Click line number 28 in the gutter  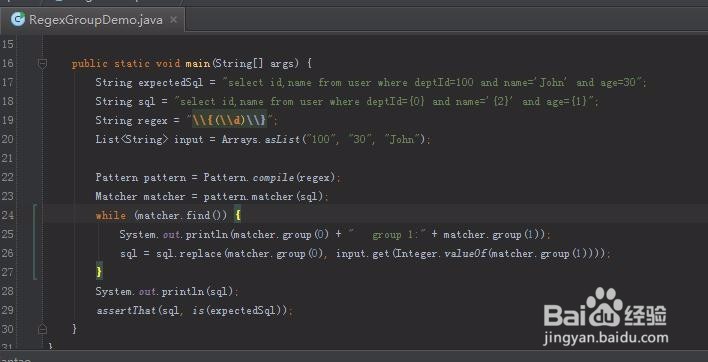(8, 291)
